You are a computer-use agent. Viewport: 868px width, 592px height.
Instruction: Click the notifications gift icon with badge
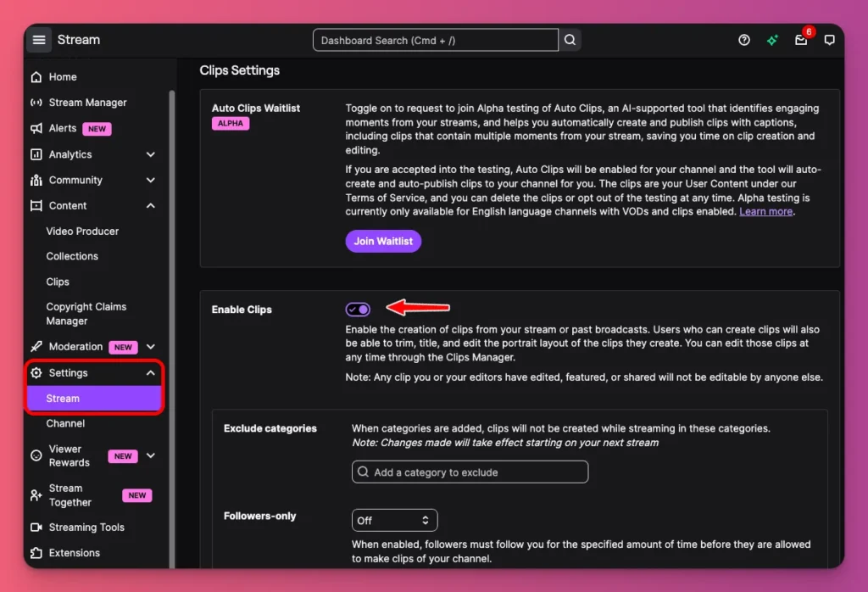click(x=800, y=39)
